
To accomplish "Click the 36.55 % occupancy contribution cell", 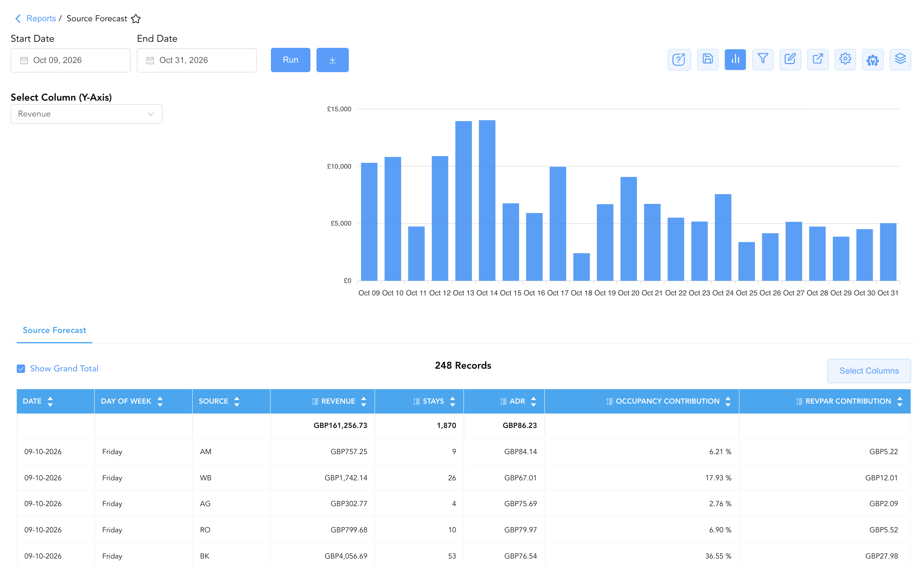I will 642,556.
